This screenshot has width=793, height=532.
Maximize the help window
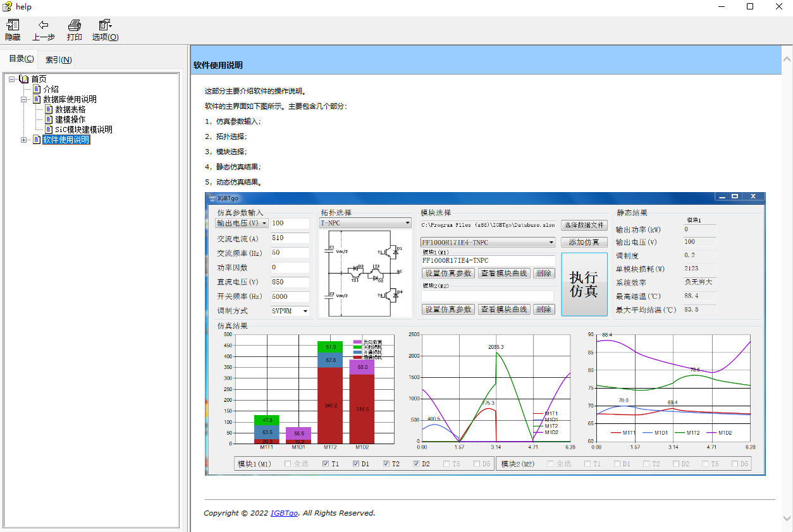point(750,6)
